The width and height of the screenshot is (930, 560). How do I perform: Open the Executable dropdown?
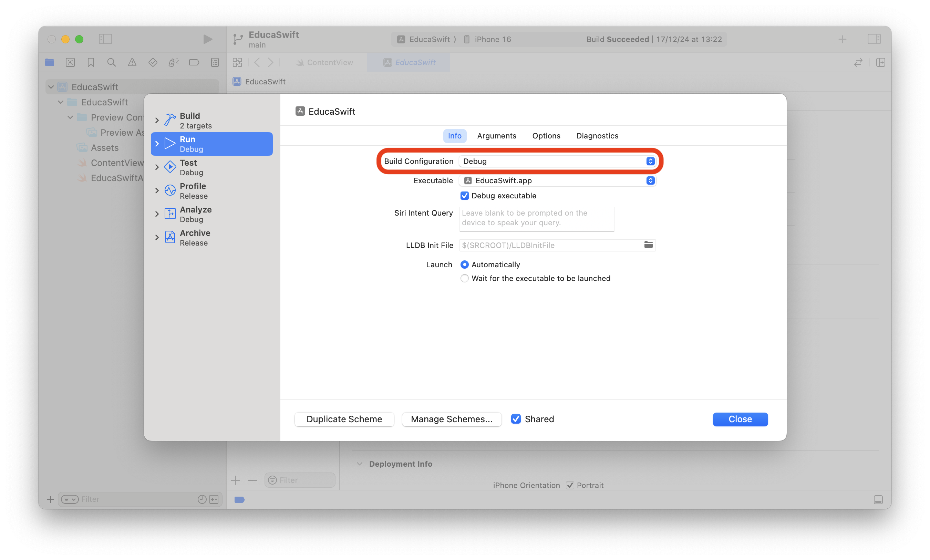[557, 180]
